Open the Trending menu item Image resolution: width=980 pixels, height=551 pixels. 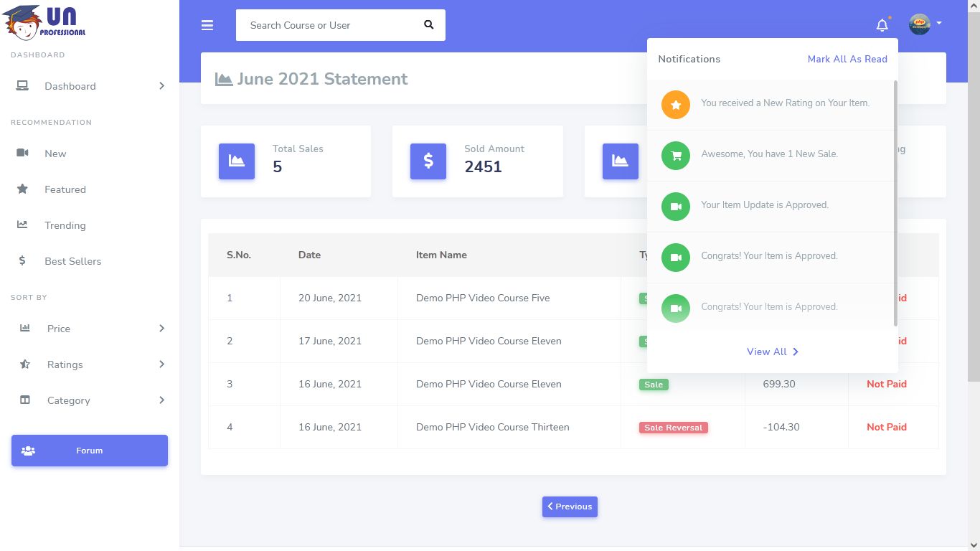(90, 225)
